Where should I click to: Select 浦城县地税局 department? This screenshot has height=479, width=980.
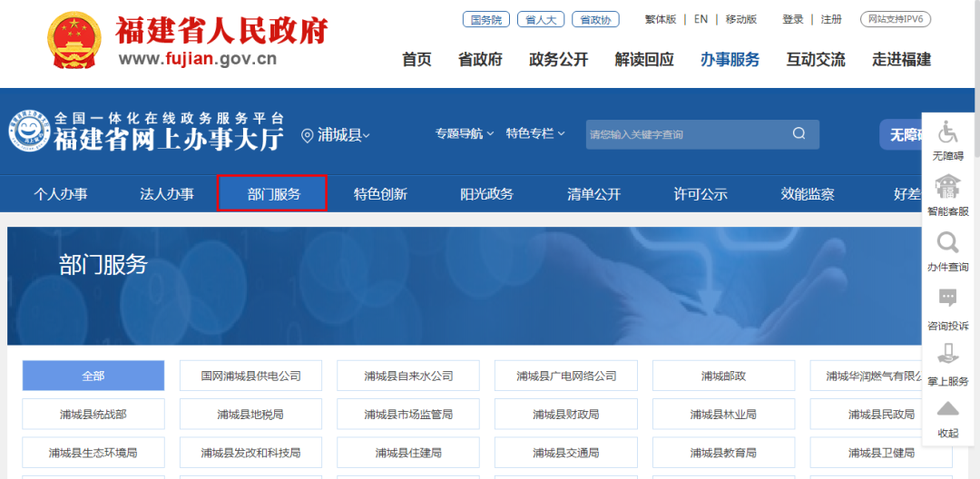point(251,414)
